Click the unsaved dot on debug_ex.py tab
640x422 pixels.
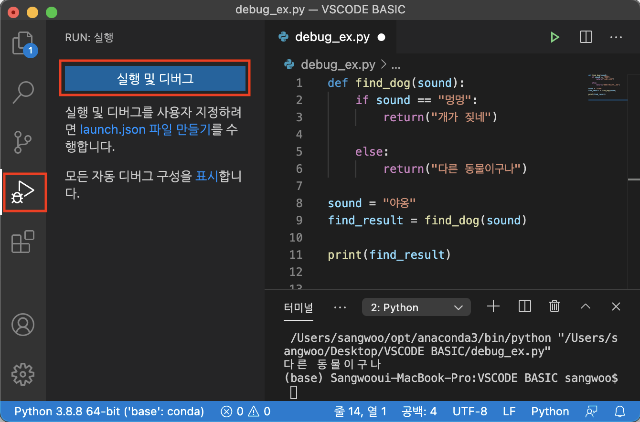pos(381,38)
